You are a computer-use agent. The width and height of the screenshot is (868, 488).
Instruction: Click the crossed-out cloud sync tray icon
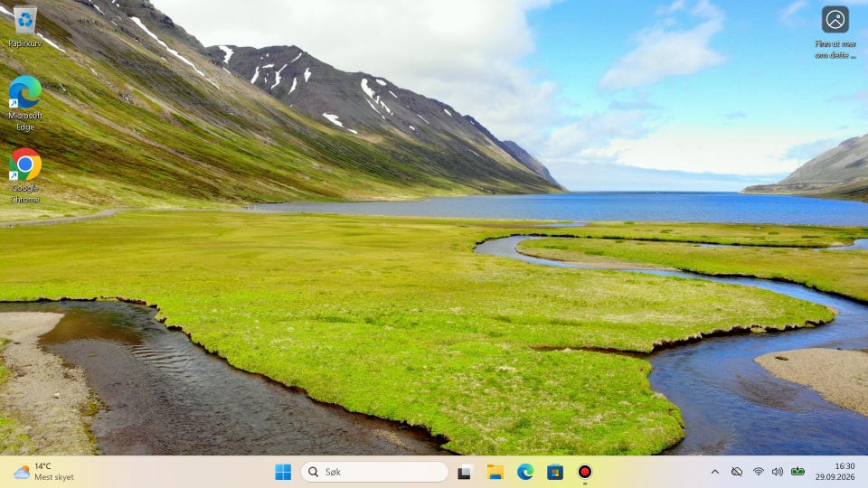tap(736, 472)
